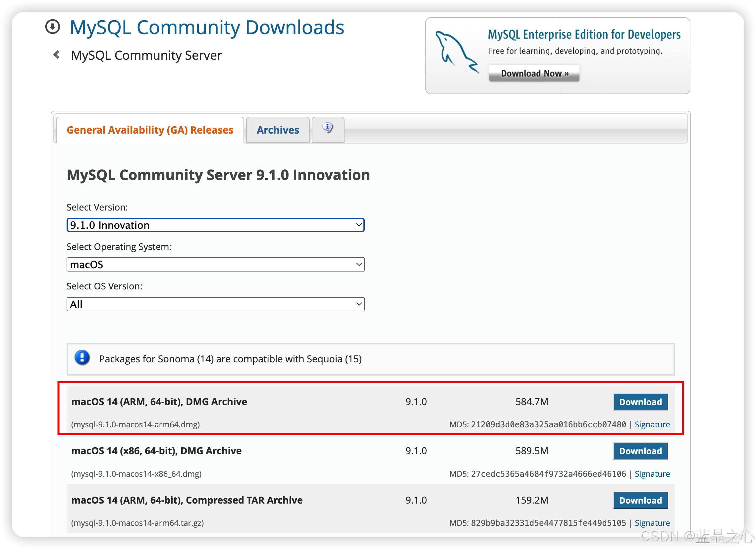Click filename mysql-9.1.0-macos14-arm64.dmg text
Viewport: 756px width, 549px height.
[x=135, y=424]
